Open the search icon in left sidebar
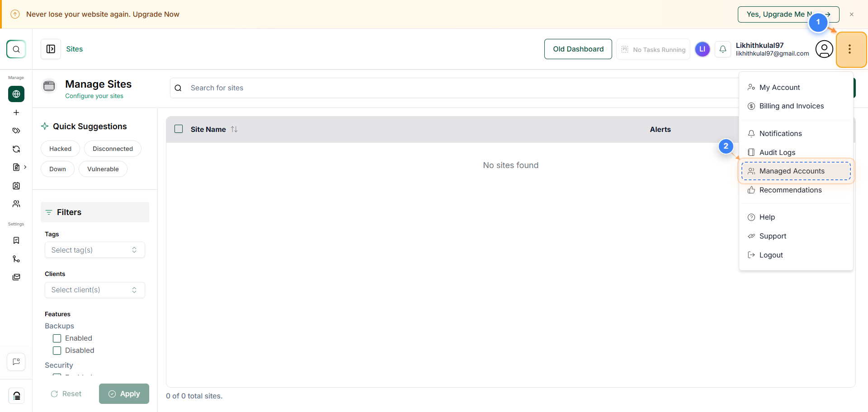The height and width of the screenshot is (412, 868). (x=16, y=49)
